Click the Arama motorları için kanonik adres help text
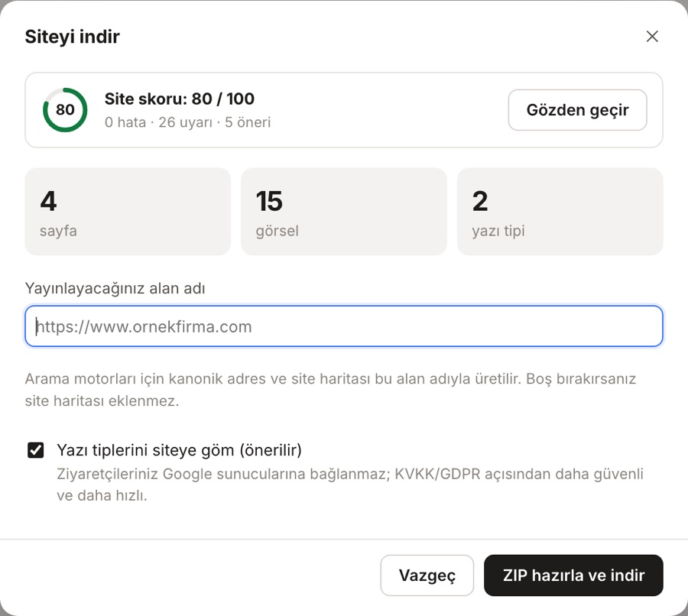Image resolution: width=688 pixels, height=616 pixels. click(330, 390)
